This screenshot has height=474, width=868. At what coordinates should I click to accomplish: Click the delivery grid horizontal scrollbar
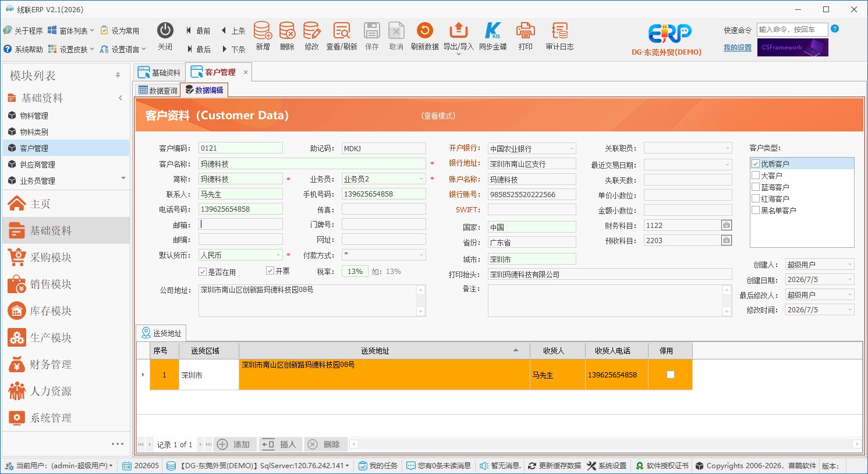point(605,444)
